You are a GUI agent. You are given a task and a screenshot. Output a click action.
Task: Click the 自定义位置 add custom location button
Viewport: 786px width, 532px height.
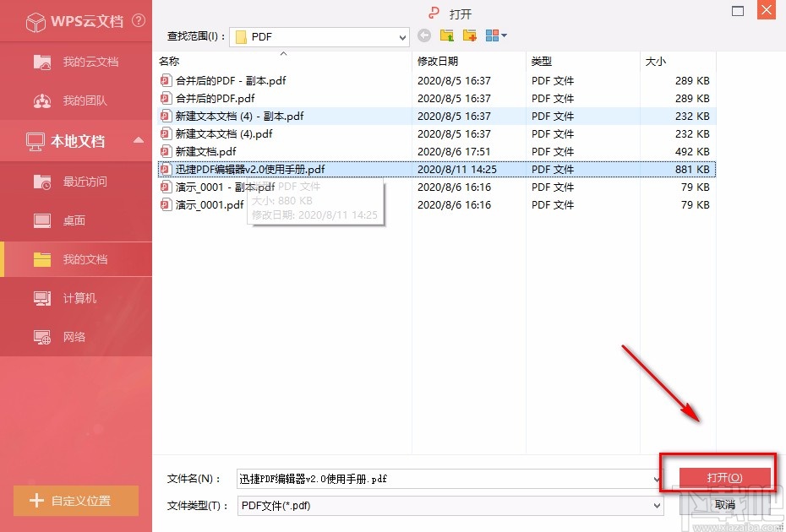(x=76, y=501)
